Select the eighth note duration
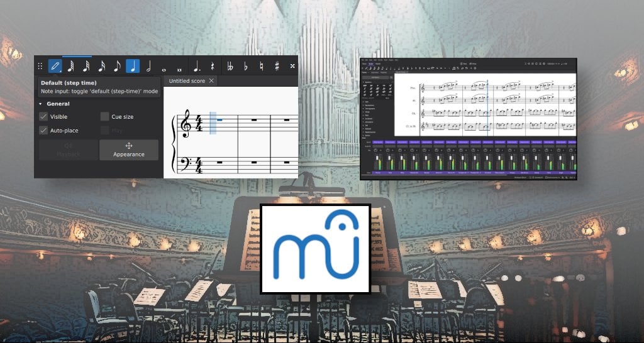 click(117, 66)
